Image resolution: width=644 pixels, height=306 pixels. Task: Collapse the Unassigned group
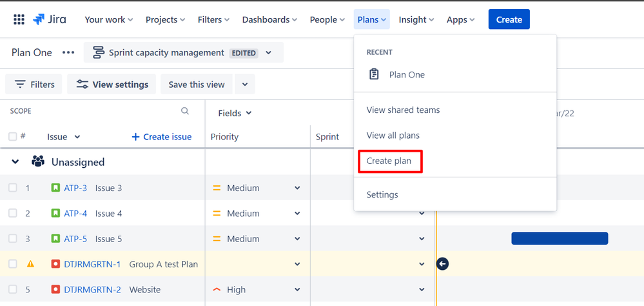(x=15, y=162)
